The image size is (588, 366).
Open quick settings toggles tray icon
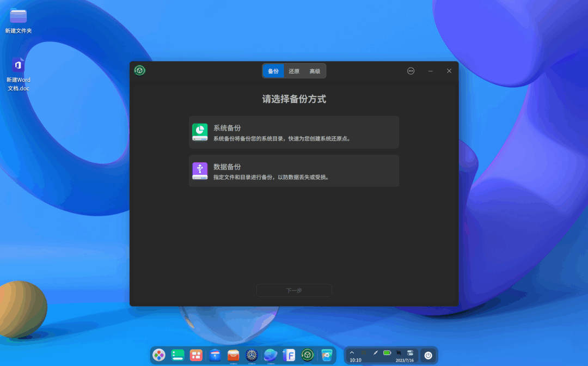[411, 352]
